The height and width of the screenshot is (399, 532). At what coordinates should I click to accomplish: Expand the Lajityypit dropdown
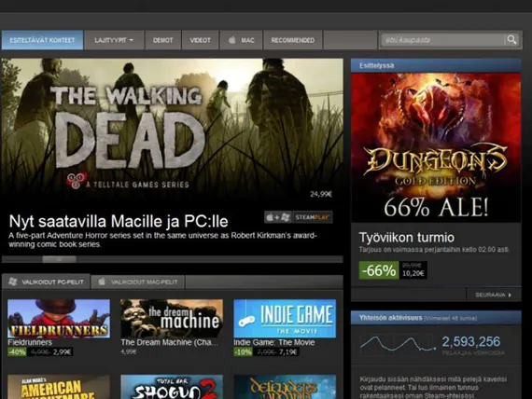[114, 40]
